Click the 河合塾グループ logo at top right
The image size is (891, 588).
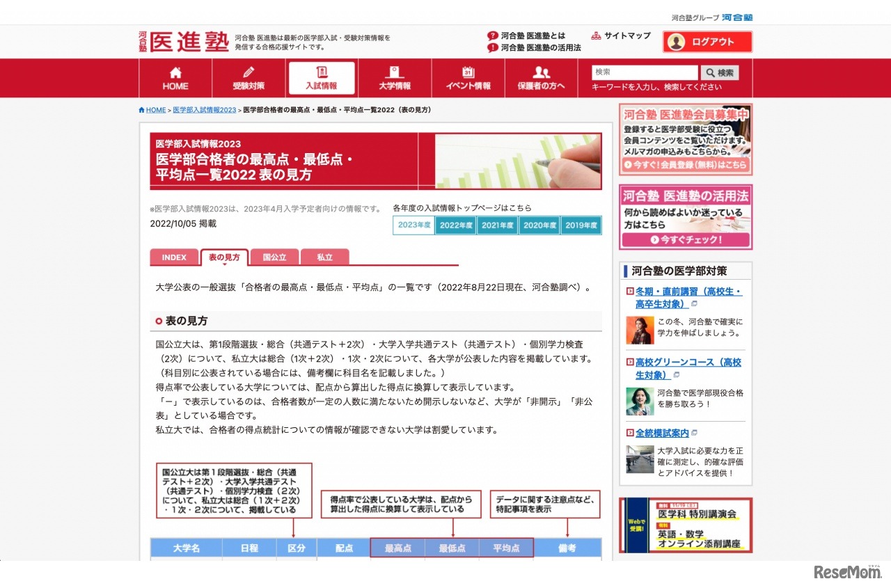(x=712, y=17)
